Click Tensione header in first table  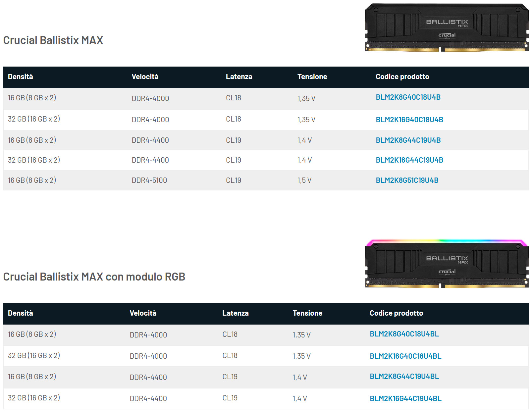pos(312,77)
